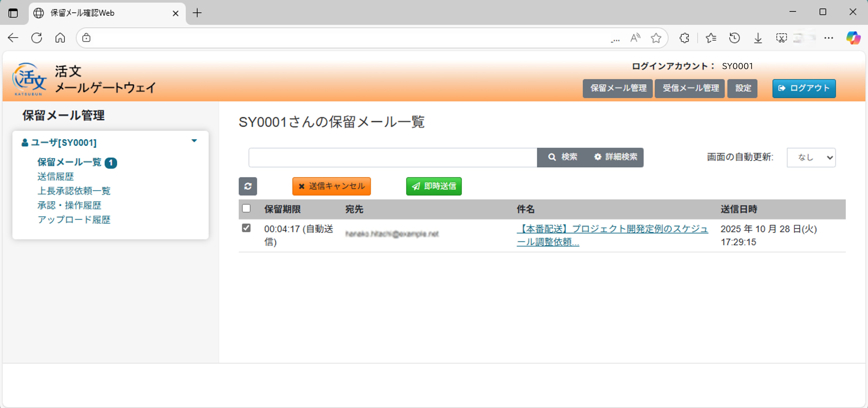Click inside the search input field
The image size is (868, 408).
click(391, 157)
